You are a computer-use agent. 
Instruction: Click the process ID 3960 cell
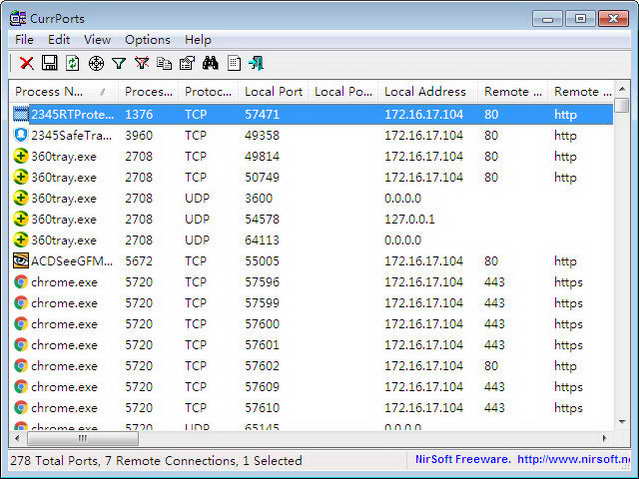[x=139, y=135]
